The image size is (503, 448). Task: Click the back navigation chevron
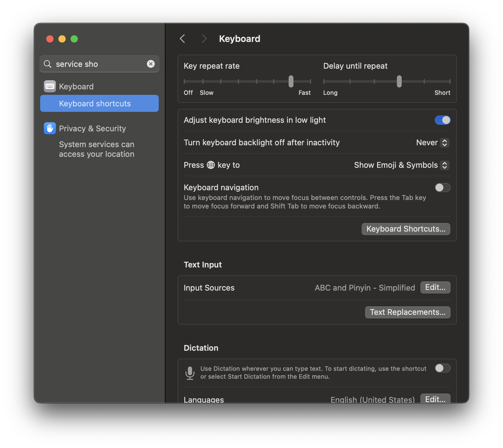tap(182, 39)
